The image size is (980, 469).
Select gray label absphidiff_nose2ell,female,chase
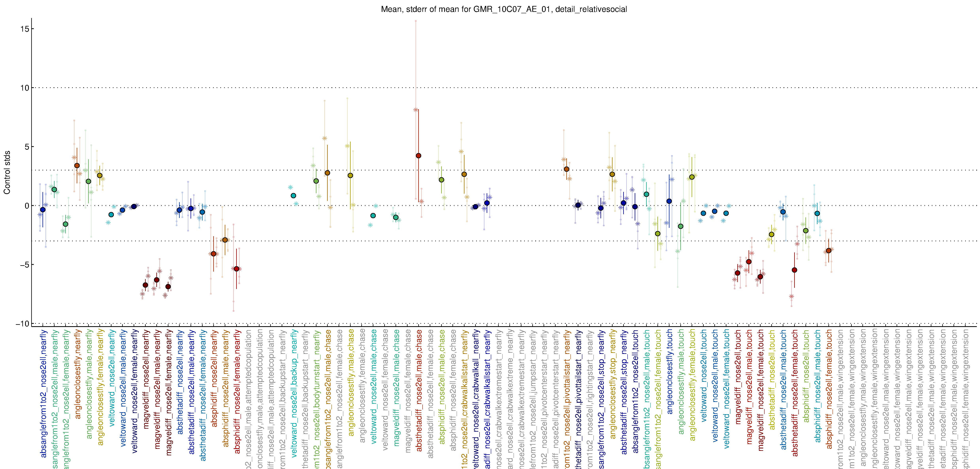[453, 390]
